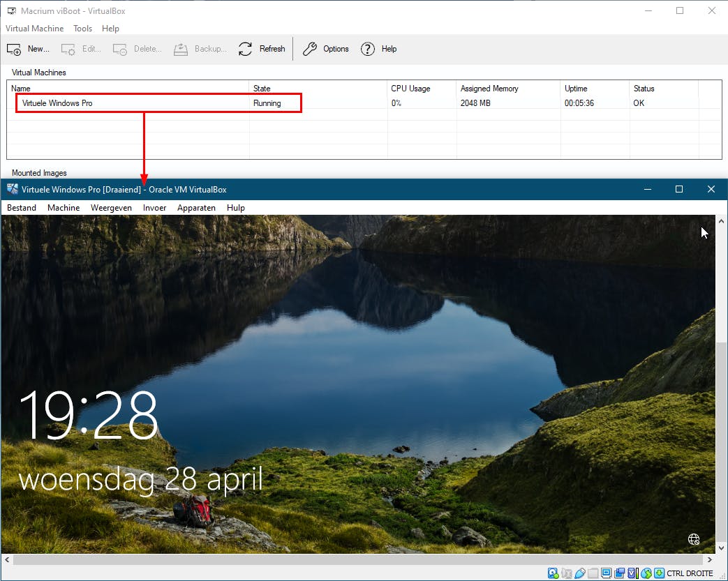This screenshot has width=728, height=581.
Task: Click the keyboard capture arrow status icon
Action: click(660, 573)
